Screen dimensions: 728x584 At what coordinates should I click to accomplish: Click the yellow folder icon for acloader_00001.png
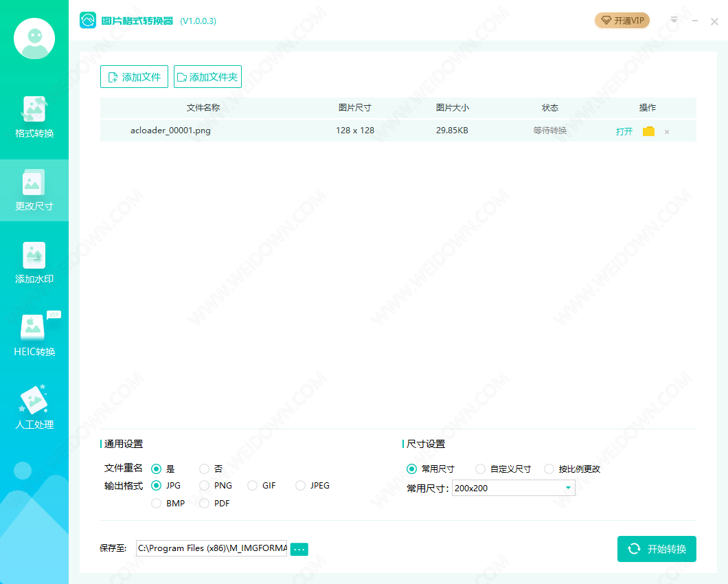click(x=648, y=131)
